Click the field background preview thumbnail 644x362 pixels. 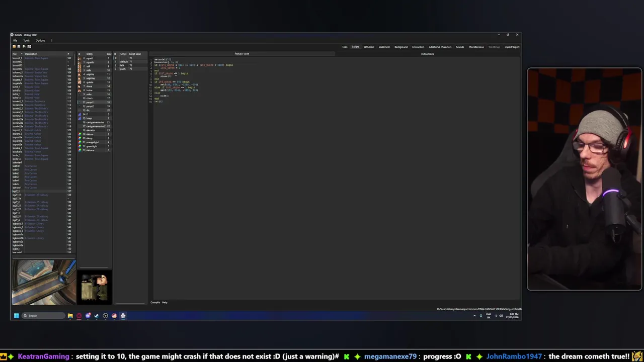(x=43, y=282)
